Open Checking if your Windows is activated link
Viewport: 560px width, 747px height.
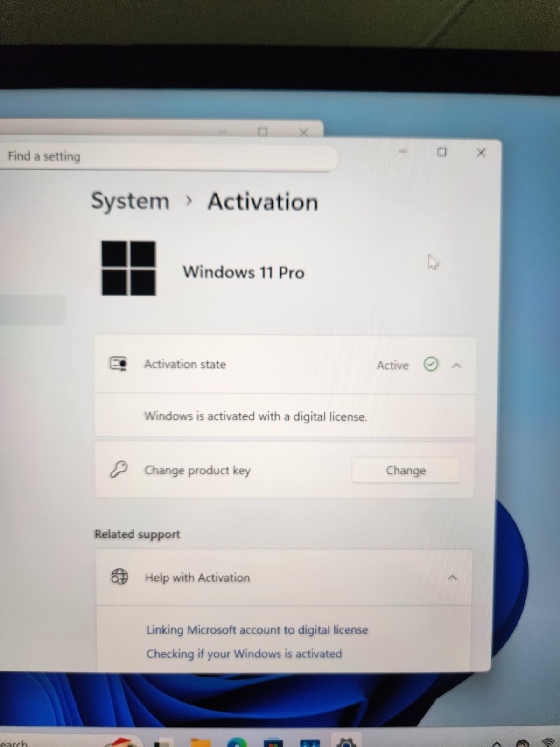pyautogui.click(x=244, y=654)
